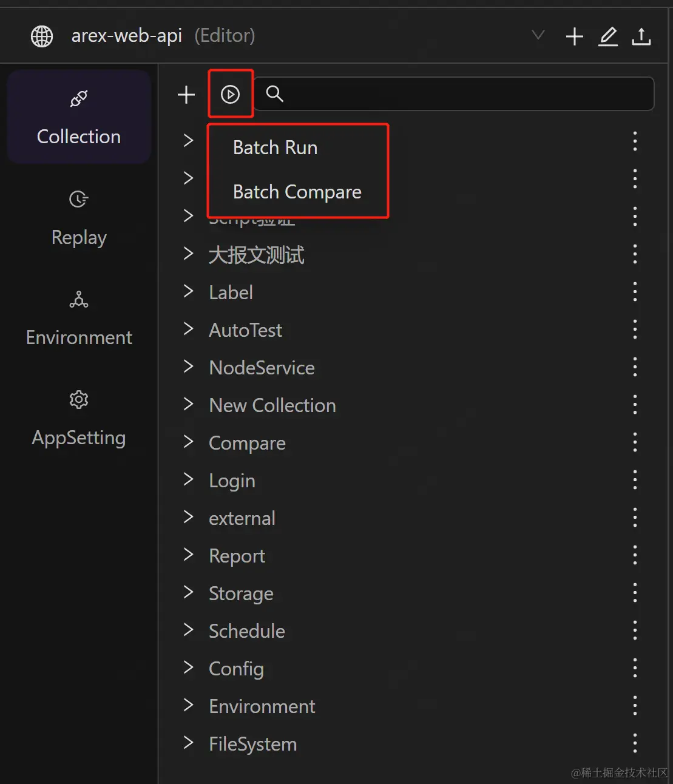Go to the AppSetting section
The width and height of the screenshot is (673, 784).
pos(79,419)
